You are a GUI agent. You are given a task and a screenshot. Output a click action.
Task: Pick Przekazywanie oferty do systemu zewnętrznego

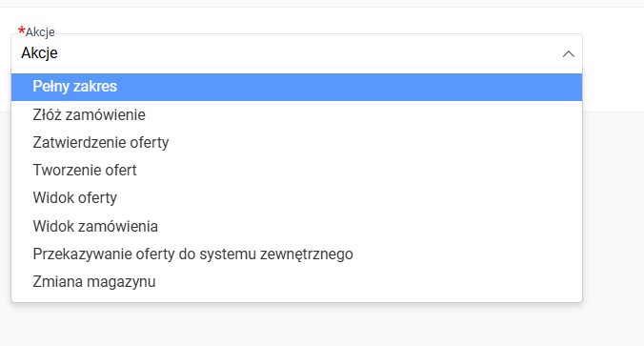click(296, 254)
